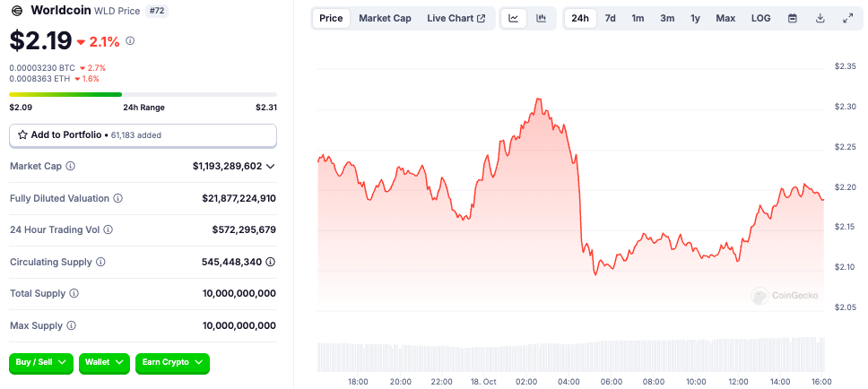Click the star icon in Add to Portfolio
Image resolution: width=868 pixels, height=389 pixels.
pos(22,135)
